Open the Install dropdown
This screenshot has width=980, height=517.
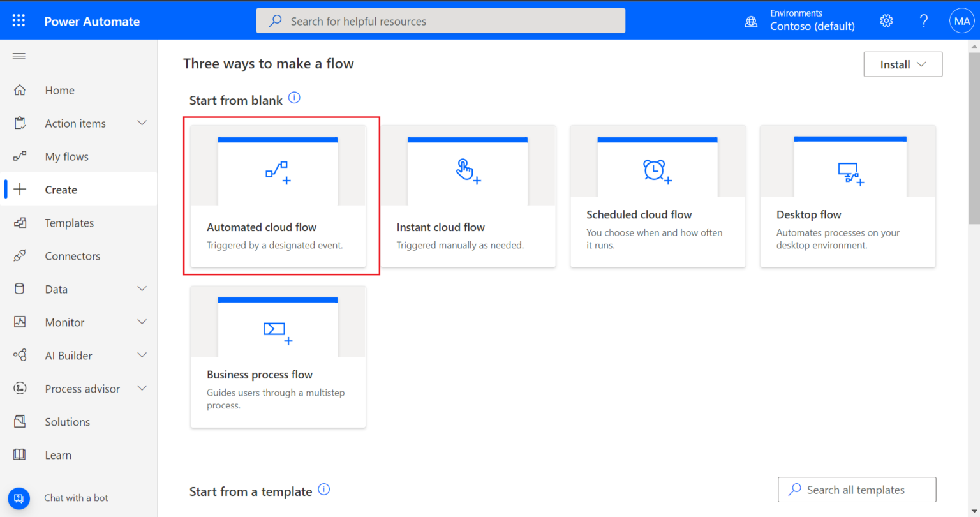[x=902, y=64]
